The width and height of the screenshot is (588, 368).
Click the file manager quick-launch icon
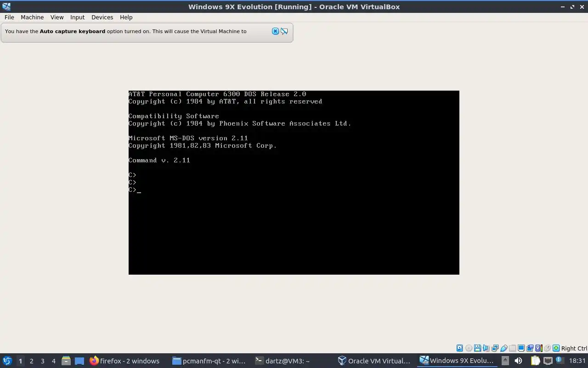[x=66, y=361]
